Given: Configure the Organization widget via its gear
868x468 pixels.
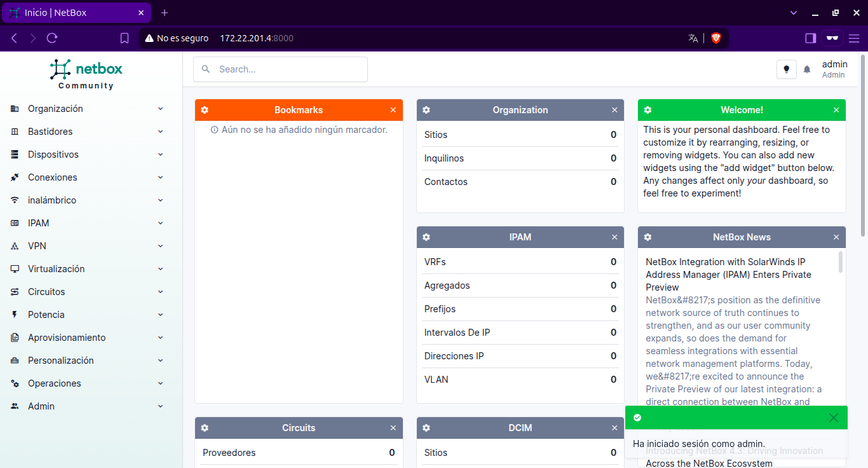Looking at the screenshot, I should [426, 110].
